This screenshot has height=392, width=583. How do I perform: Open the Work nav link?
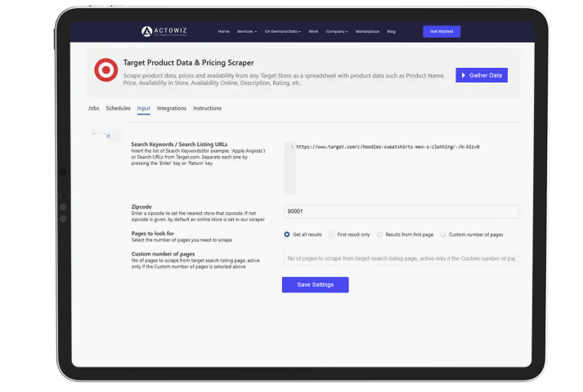point(313,32)
